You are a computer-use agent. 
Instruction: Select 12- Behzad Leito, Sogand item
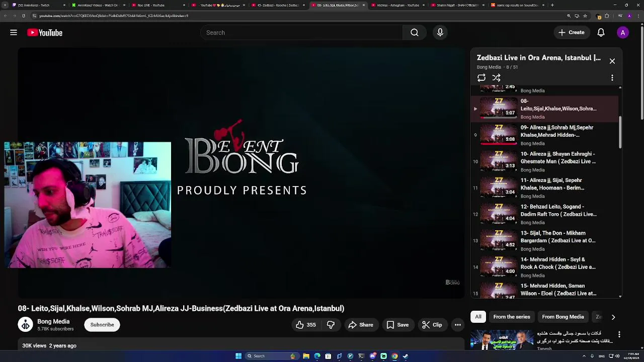point(544,214)
